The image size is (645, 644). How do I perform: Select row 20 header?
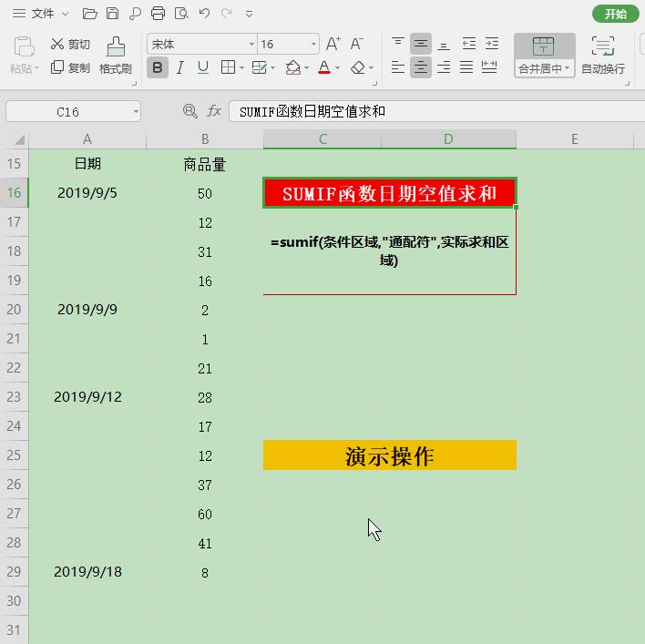click(x=14, y=310)
